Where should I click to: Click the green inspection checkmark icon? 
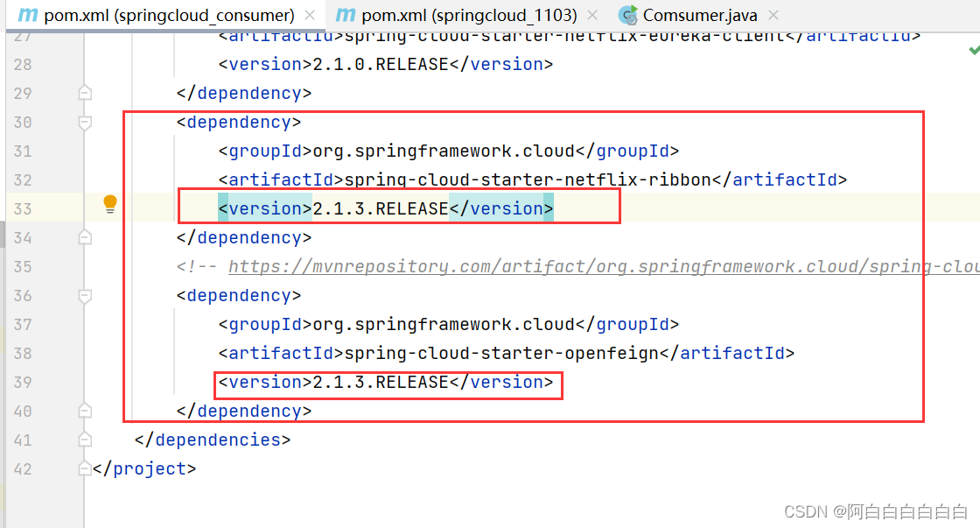pyautogui.click(x=974, y=50)
